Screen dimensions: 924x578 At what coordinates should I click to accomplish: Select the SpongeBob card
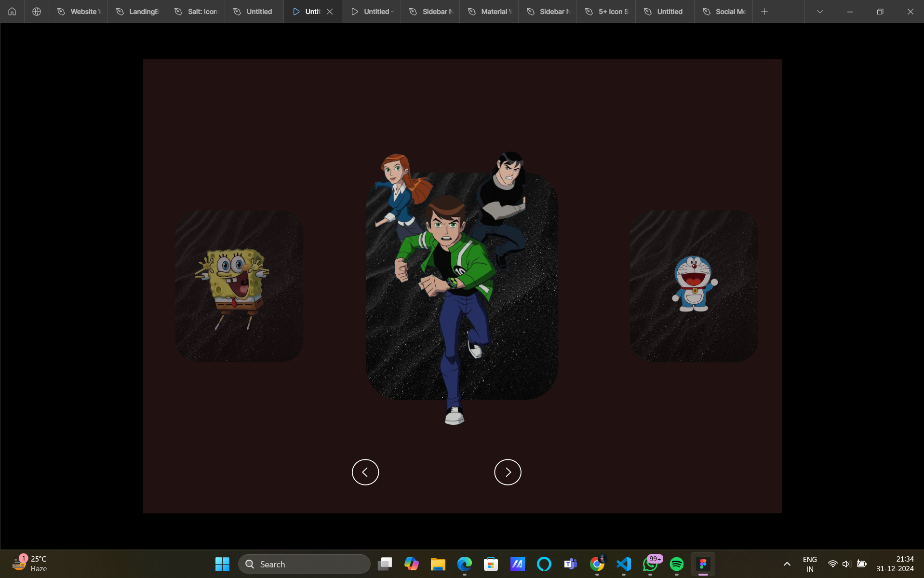240,286
